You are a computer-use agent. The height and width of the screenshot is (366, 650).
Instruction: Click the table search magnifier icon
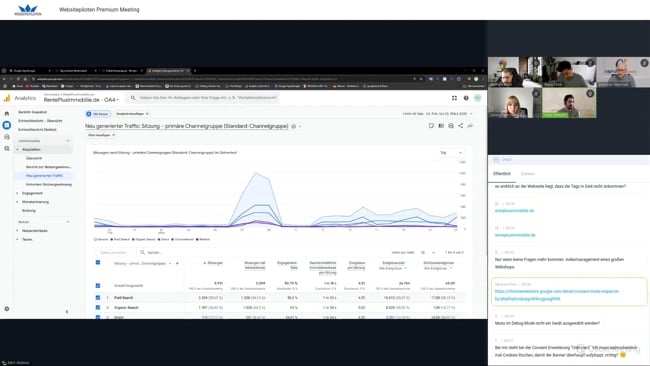coord(143,252)
